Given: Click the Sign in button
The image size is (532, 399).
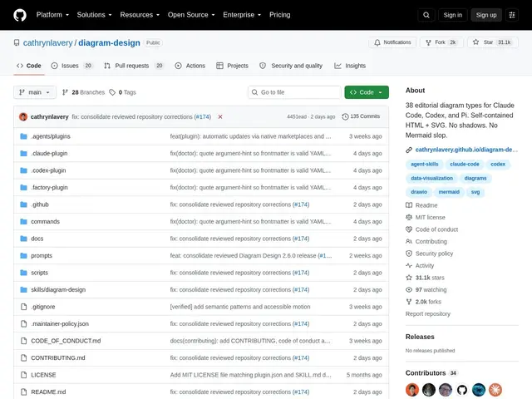Looking at the screenshot, I should click(x=452, y=15).
